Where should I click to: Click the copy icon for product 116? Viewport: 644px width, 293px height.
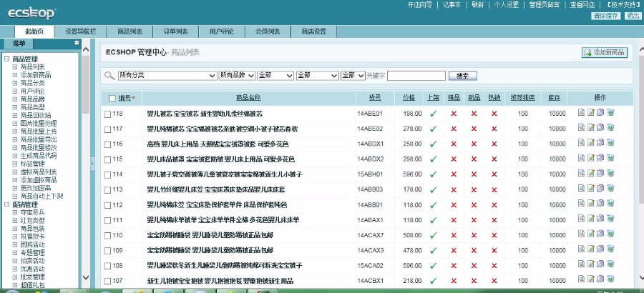point(600,143)
